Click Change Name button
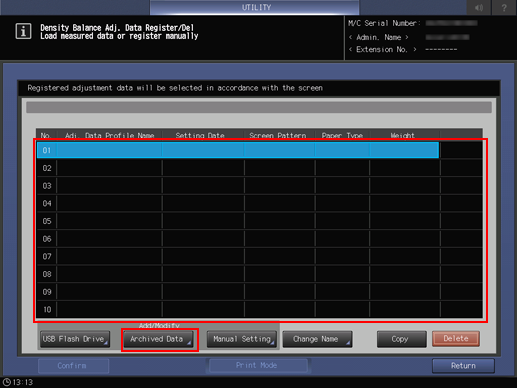Image resolution: width=517 pixels, height=388 pixels. pos(317,339)
